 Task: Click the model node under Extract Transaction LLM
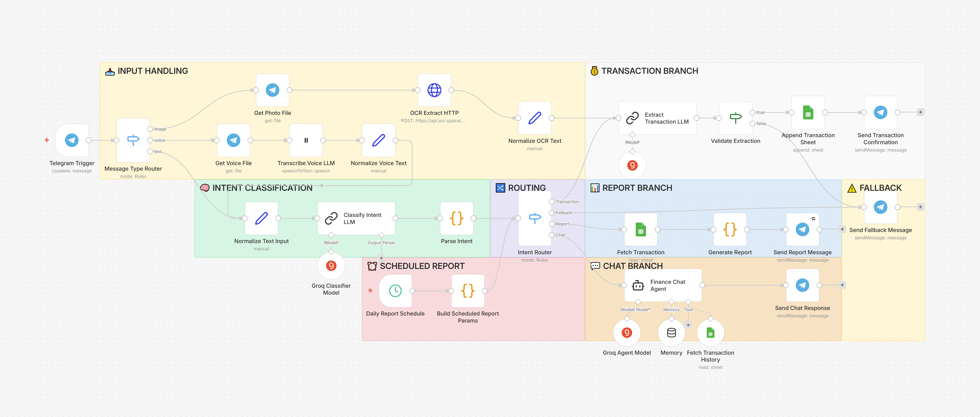point(632,165)
